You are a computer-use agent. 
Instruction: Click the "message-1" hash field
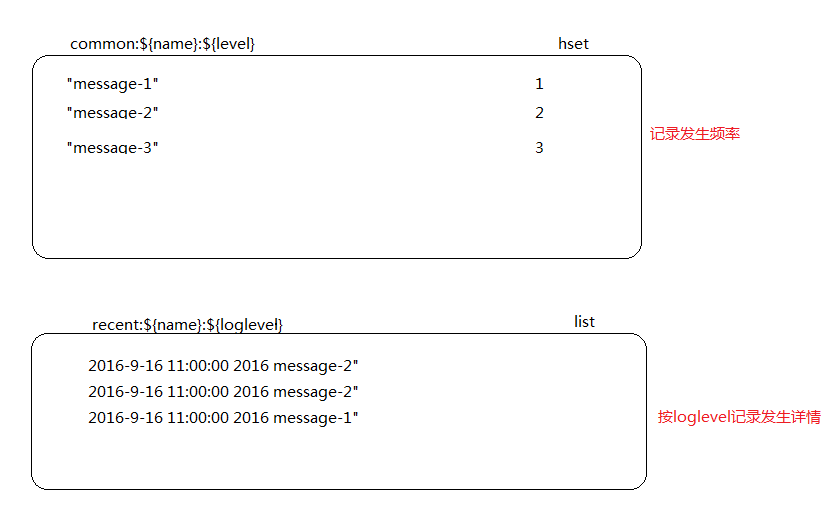point(112,84)
